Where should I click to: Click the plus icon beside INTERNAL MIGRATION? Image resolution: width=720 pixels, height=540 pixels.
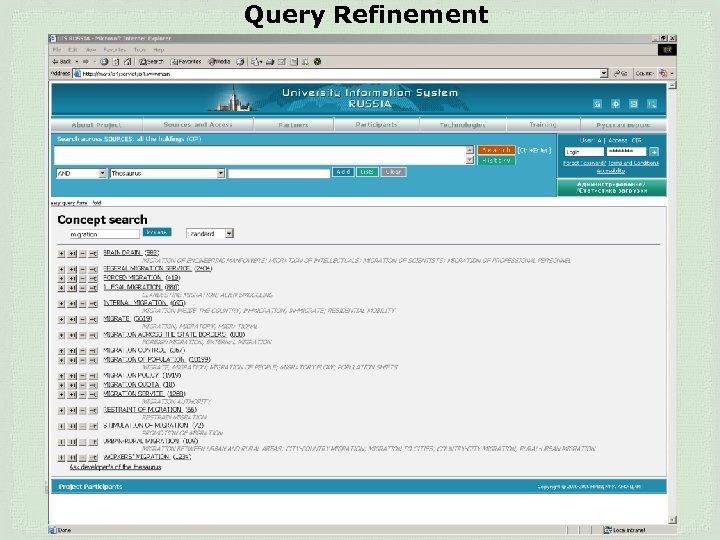point(62,304)
